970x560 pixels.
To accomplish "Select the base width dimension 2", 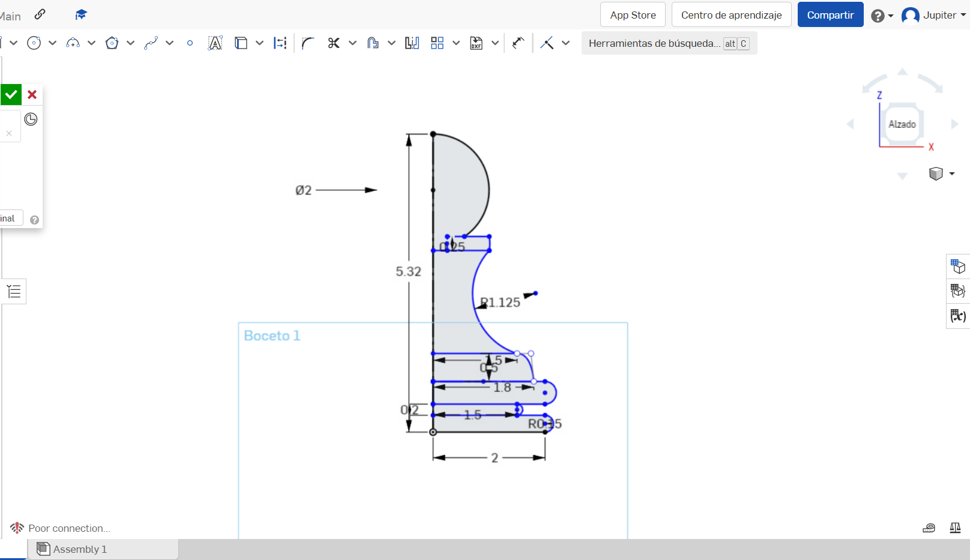I will [x=495, y=458].
